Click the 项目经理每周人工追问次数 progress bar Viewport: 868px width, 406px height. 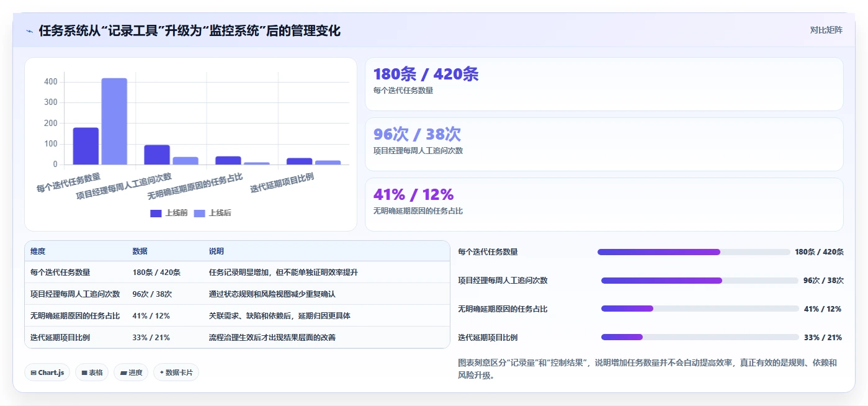coord(700,281)
